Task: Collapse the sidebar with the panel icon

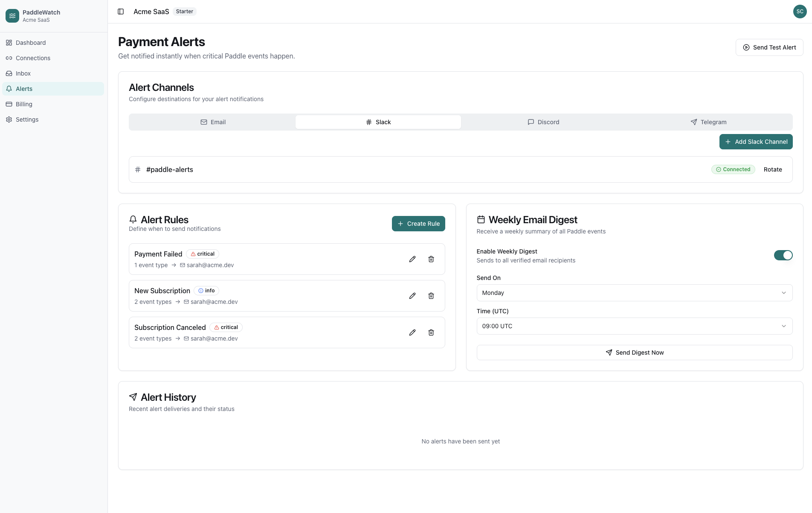Action: [121, 12]
